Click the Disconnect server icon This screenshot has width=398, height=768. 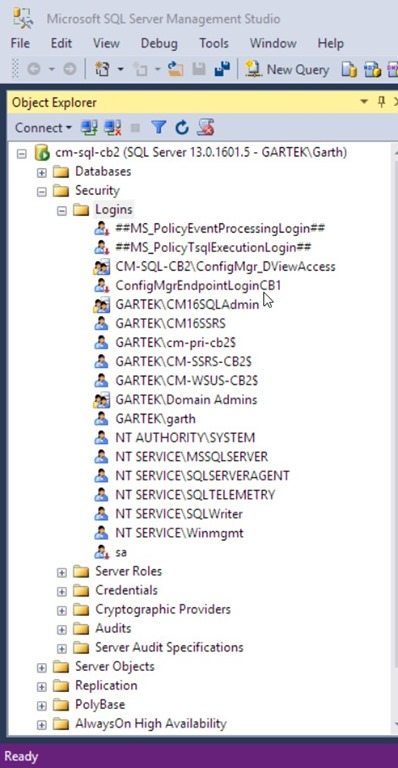click(x=113, y=128)
